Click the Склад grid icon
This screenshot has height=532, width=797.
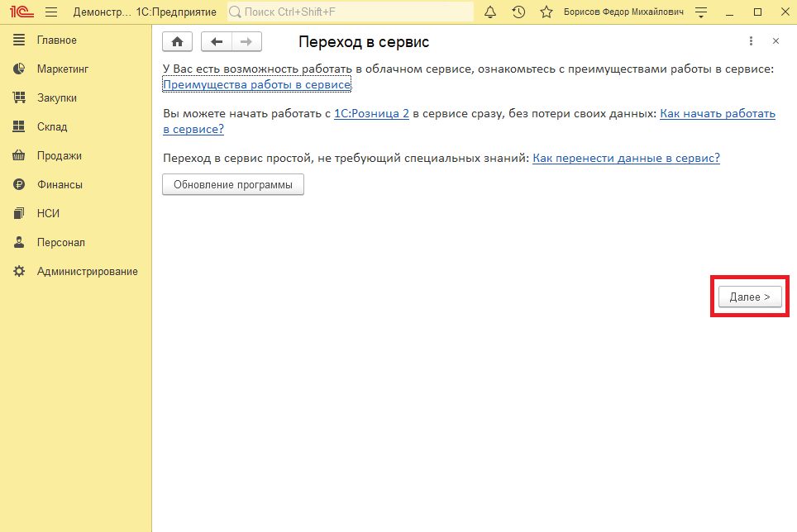pyautogui.click(x=19, y=126)
